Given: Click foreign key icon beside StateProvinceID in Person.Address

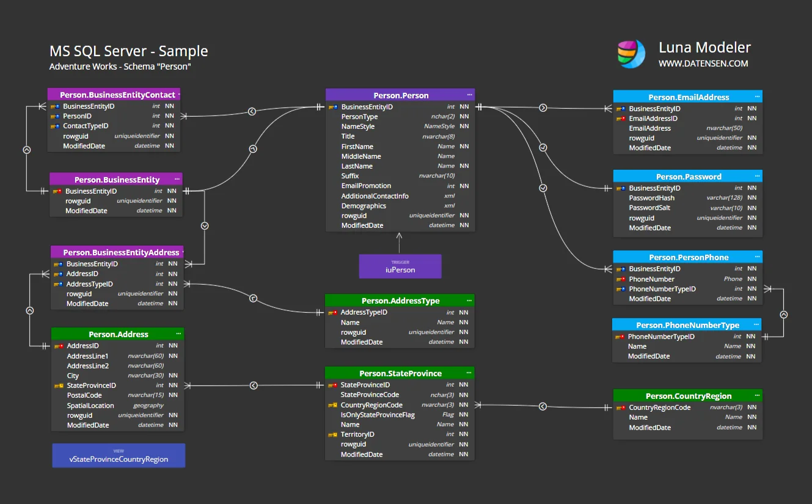Looking at the screenshot, I should click(x=59, y=385).
